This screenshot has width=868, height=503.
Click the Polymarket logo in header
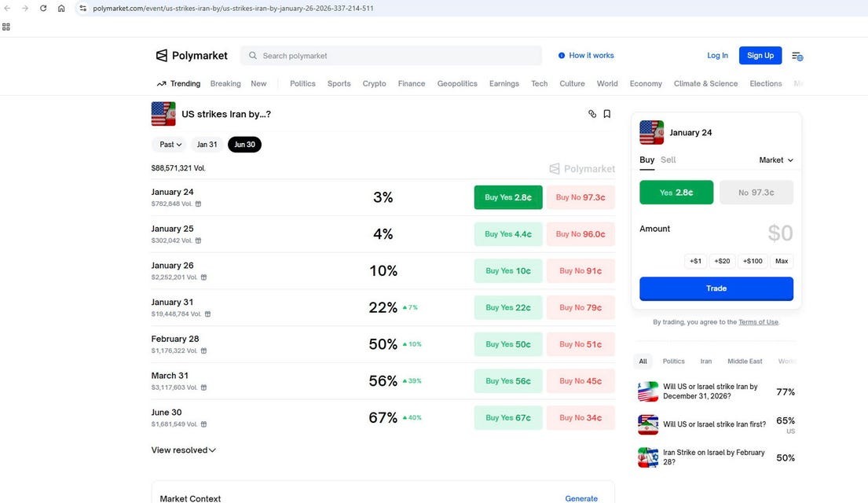pos(192,56)
